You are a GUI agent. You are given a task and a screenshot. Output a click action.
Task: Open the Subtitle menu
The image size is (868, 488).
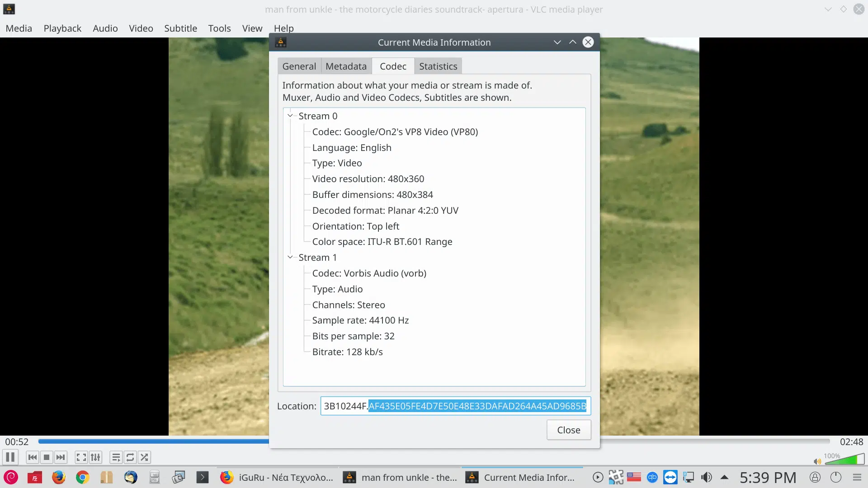[180, 28]
